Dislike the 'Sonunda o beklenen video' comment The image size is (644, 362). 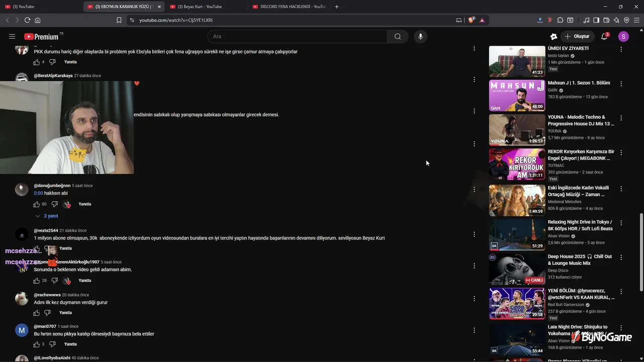click(x=54, y=281)
